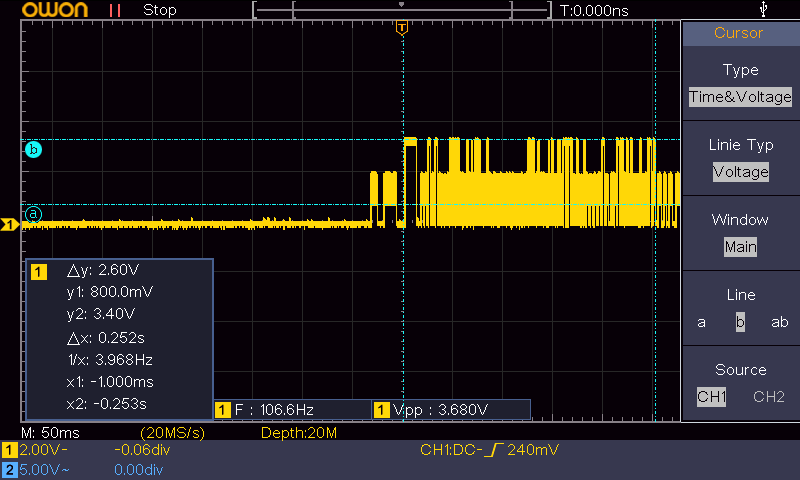The height and width of the screenshot is (480, 800).
Task: Choose CH1 as cursor source
Action: pos(712,397)
